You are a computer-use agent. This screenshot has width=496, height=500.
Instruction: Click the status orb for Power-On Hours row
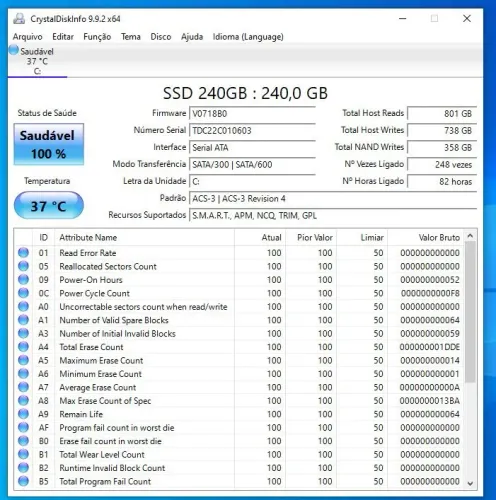[x=23, y=279]
